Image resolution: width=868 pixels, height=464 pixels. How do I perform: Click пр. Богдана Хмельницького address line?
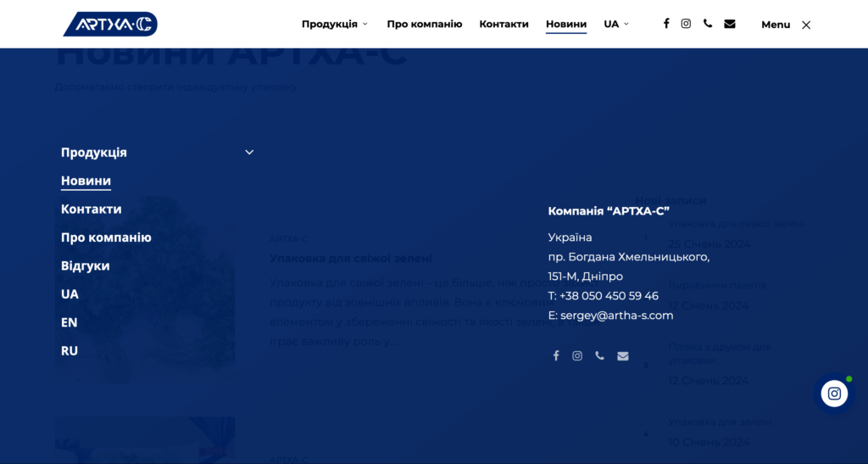coord(629,257)
